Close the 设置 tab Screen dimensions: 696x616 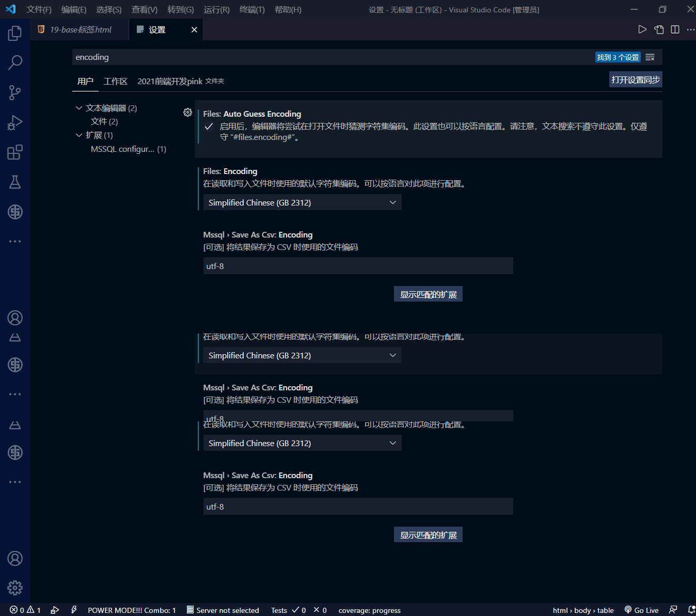194,30
